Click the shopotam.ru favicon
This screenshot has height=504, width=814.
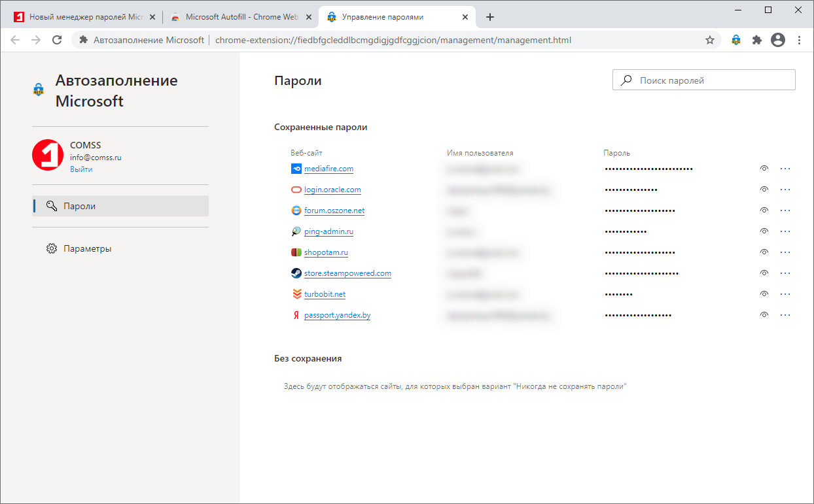click(x=296, y=252)
